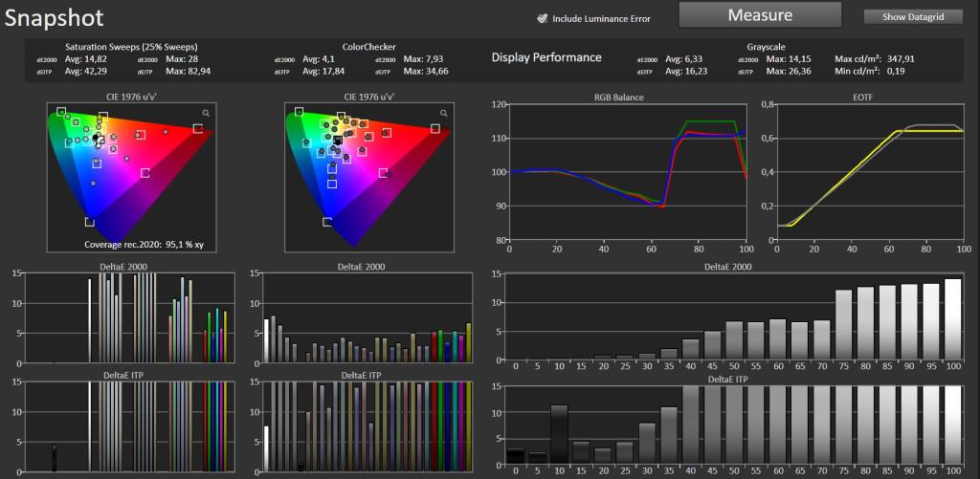Click inside the RGB Balance graph
This screenshot has height=479, width=980.
628,172
